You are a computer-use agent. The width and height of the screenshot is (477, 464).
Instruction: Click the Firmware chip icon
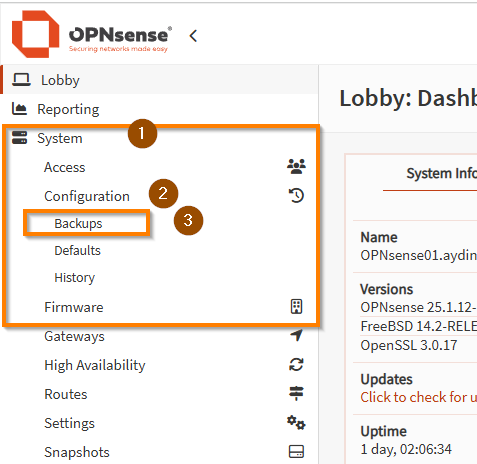pyautogui.click(x=296, y=307)
